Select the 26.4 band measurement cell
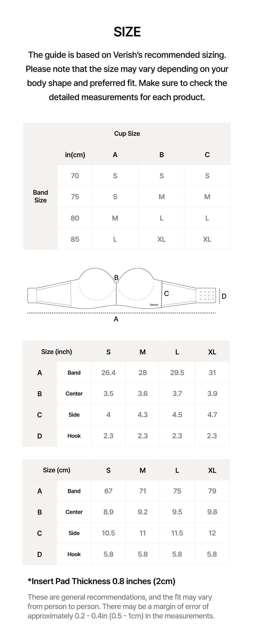The height and width of the screenshot is (644, 254). pyautogui.click(x=108, y=372)
